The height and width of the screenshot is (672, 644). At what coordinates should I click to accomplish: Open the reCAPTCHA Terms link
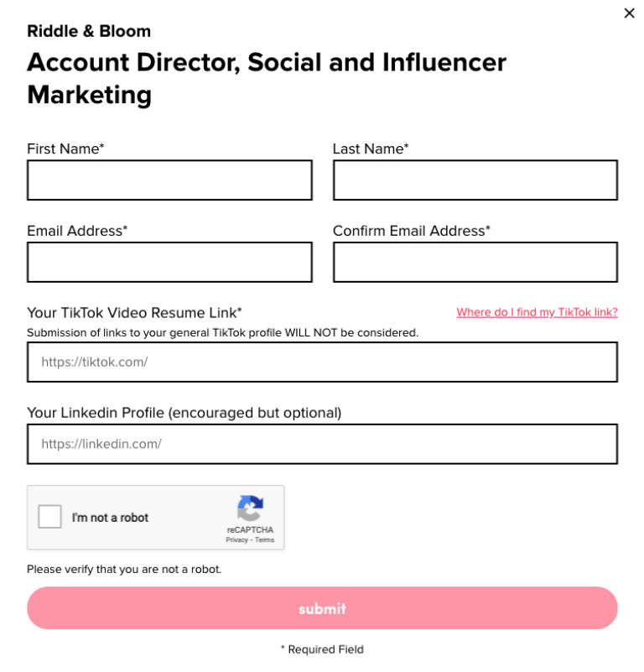click(265, 540)
